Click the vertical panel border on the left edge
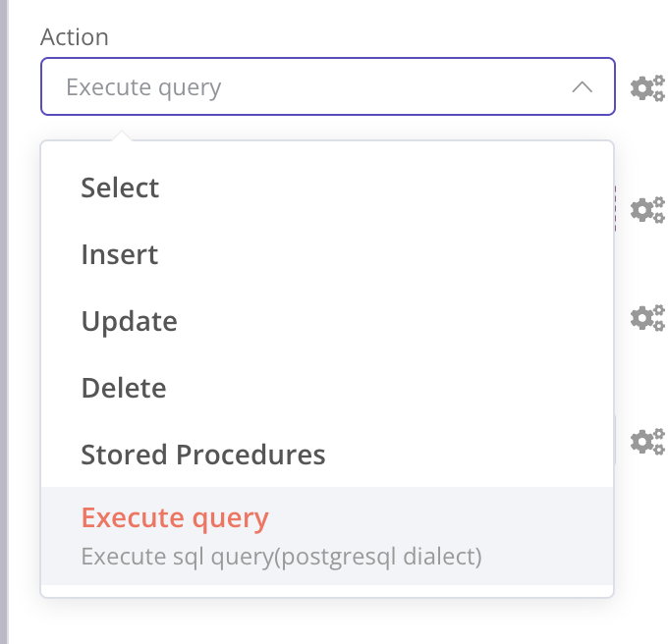This screenshot has width=668, height=644. [5, 322]
